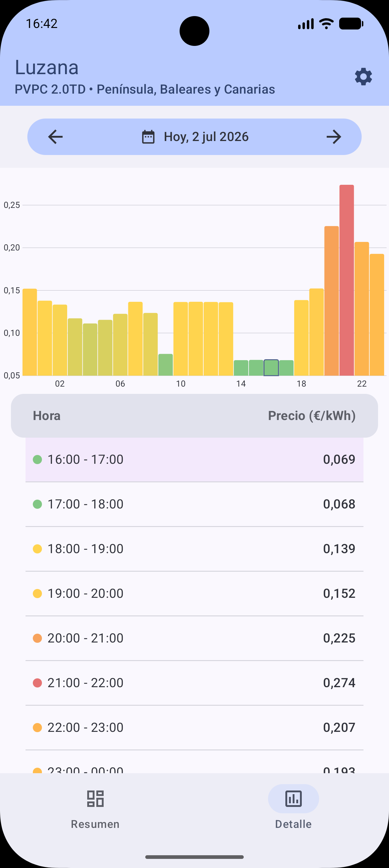Tap the battery icon in status bar
Screen dimensions: 389x868
(x=351, y=24)
